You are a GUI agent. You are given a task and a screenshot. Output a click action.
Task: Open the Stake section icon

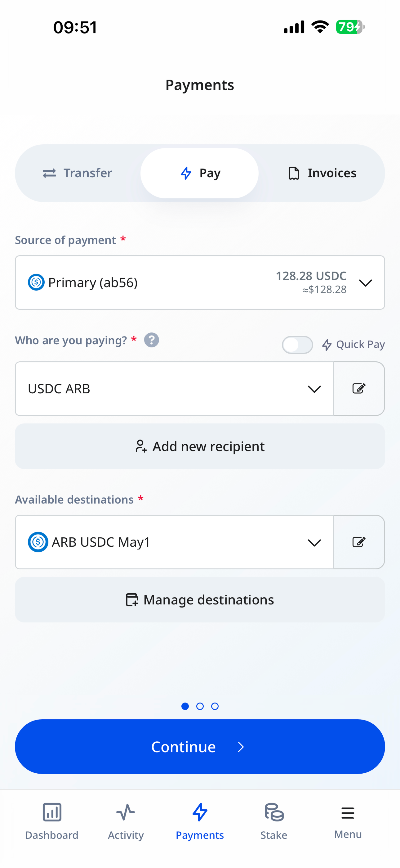pos(274,812)
